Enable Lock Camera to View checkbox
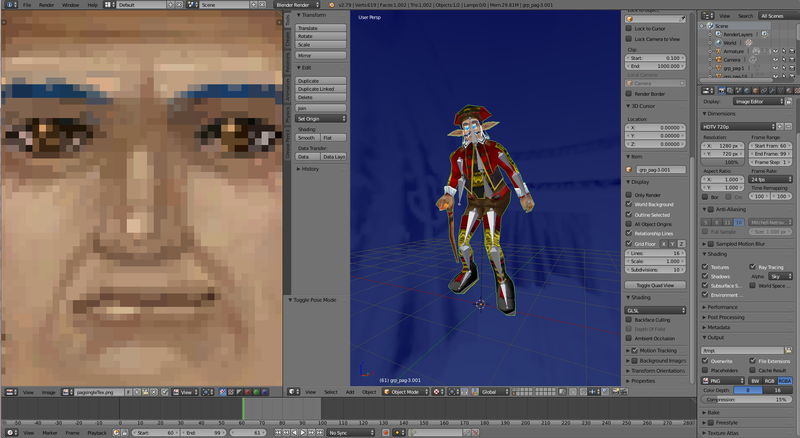The image size is (800, 438). 629,39
